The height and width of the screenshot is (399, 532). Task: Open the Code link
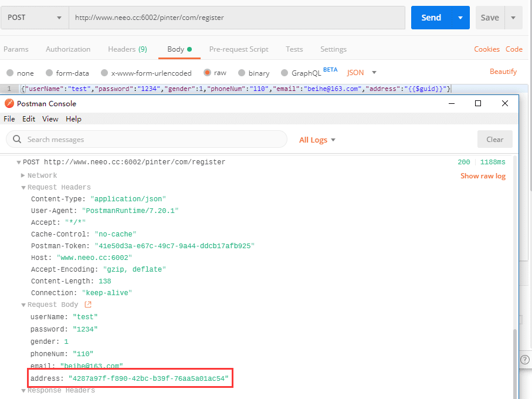tap(514, 49)
